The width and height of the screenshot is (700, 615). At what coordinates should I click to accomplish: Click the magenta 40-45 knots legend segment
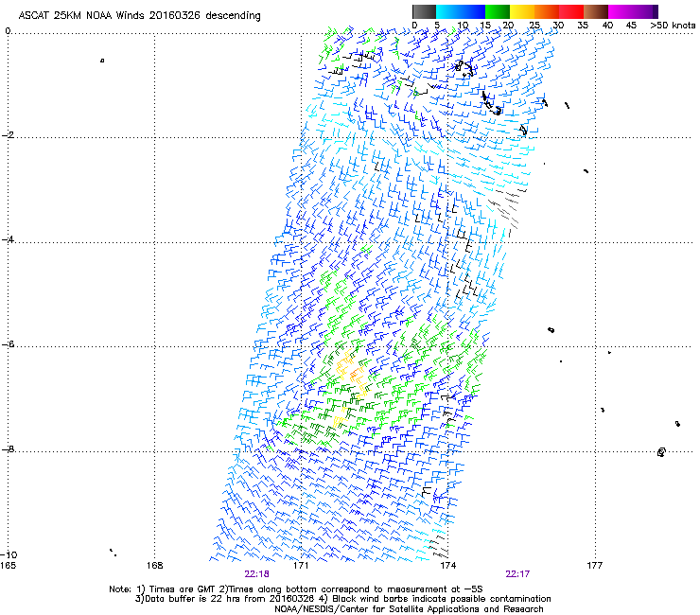pos(621,11)
